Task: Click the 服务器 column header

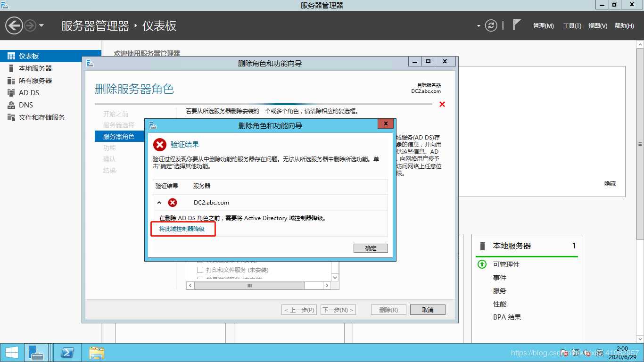Action: [202, 186]
